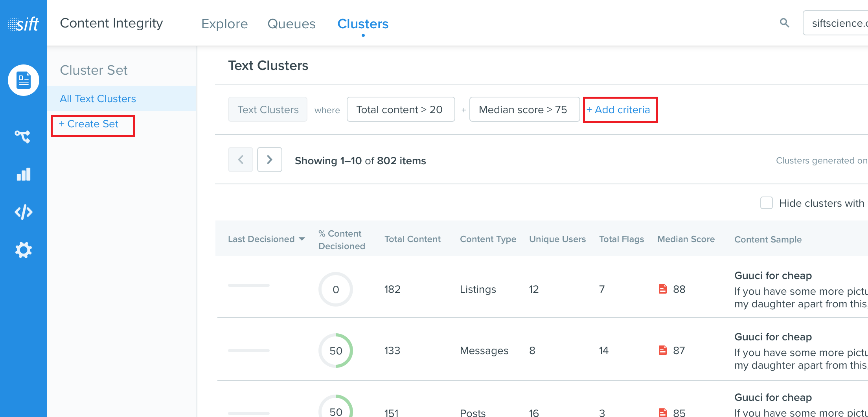Click the Showing 1–10 of 802 items text
This screenshot has height=417, width=868.
point(360,160)
